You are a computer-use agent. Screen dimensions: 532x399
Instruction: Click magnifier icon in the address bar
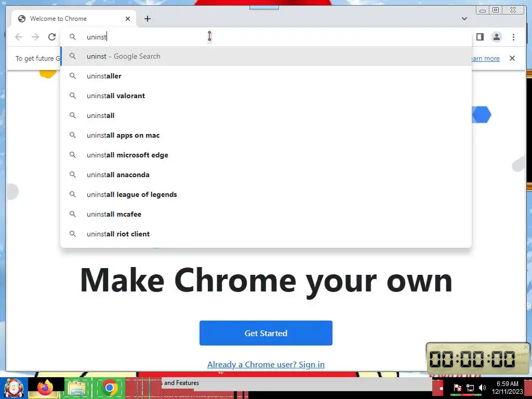(73, 37)
